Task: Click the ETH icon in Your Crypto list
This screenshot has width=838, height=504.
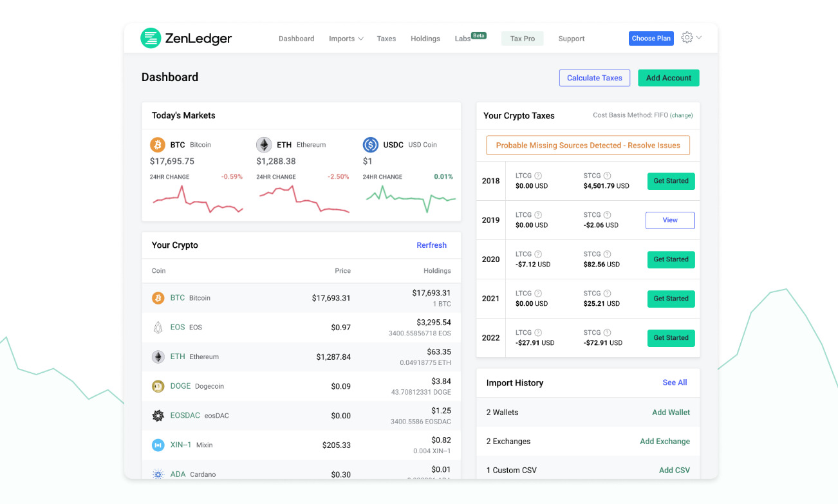Action: point(158,357)
